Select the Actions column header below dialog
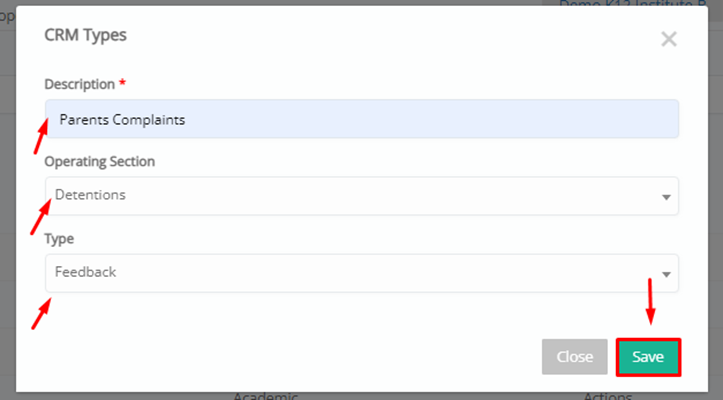 coord(608,396)
